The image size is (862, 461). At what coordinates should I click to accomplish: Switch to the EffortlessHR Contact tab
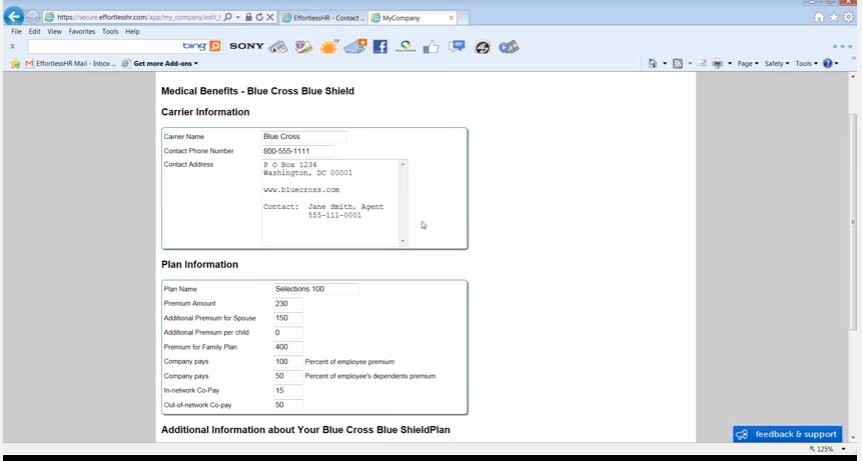[x=319, y=18]
